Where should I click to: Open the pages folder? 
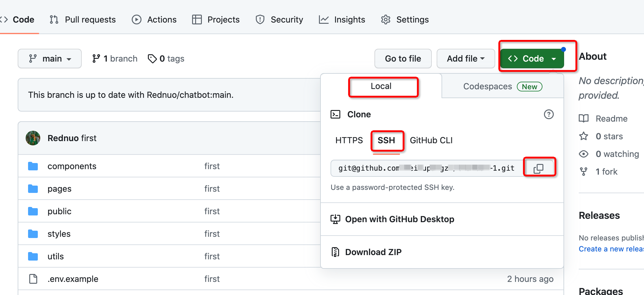(59, 189)
